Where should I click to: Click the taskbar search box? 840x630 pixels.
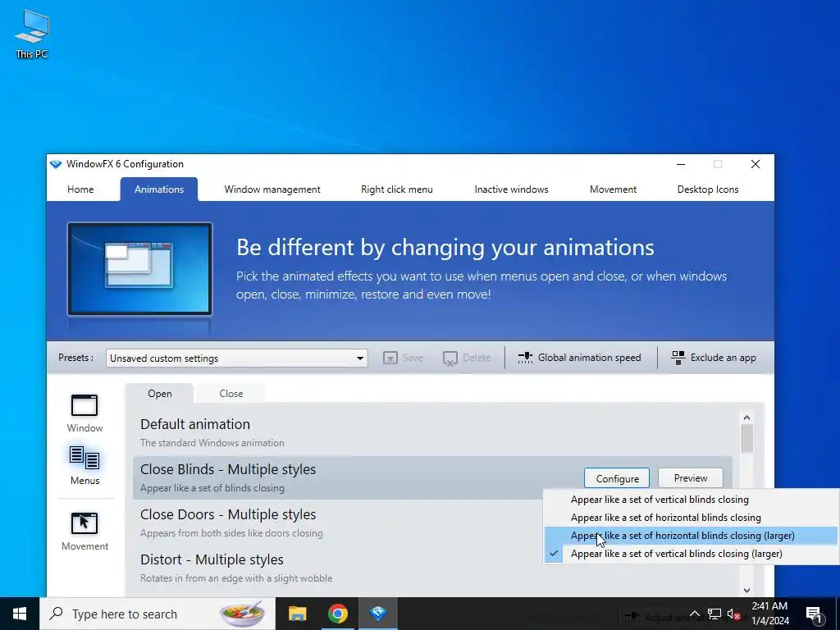[x=157, y=614]
